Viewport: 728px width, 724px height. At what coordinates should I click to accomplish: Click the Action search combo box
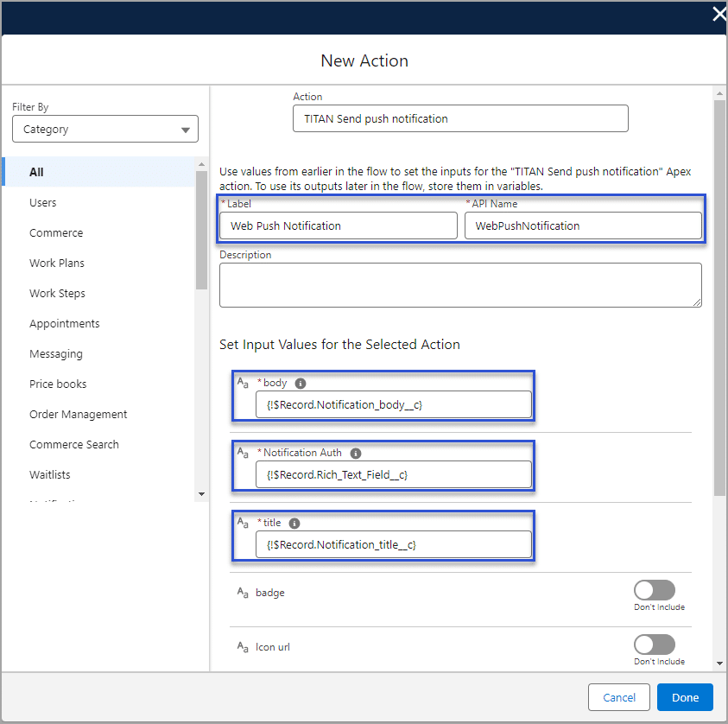(460, 119)
